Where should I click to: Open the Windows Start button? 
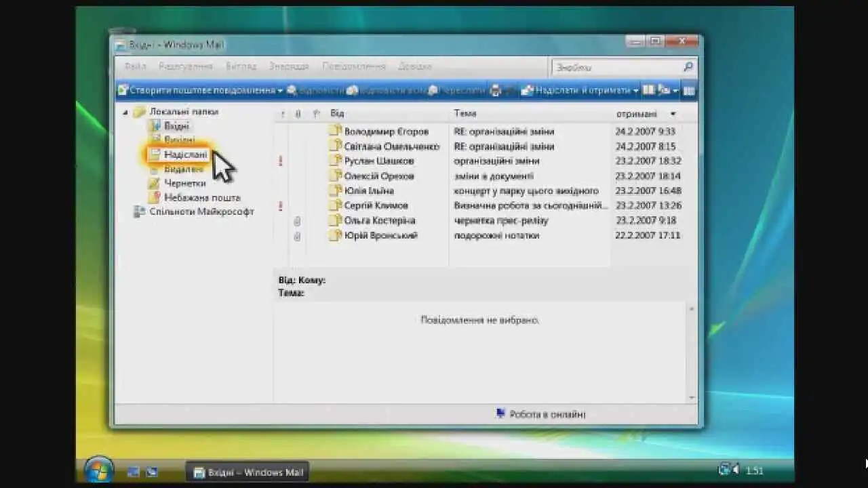tap(99, 470)
